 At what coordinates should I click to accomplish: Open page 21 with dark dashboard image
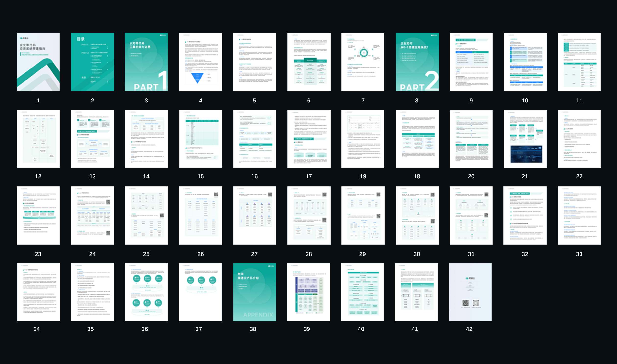[525, 139]
